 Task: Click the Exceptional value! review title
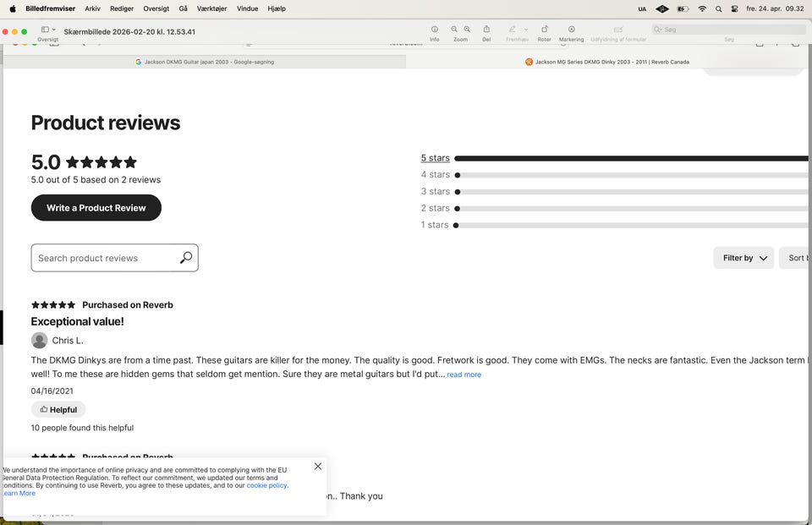77,321
